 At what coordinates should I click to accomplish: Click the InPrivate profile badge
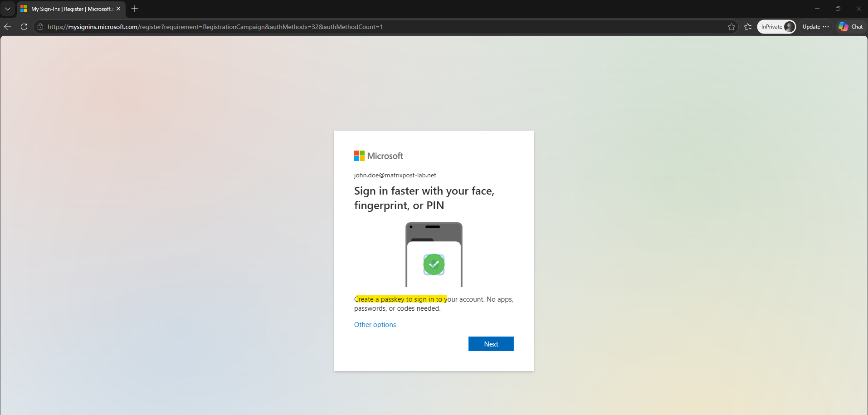click(776, 27)
